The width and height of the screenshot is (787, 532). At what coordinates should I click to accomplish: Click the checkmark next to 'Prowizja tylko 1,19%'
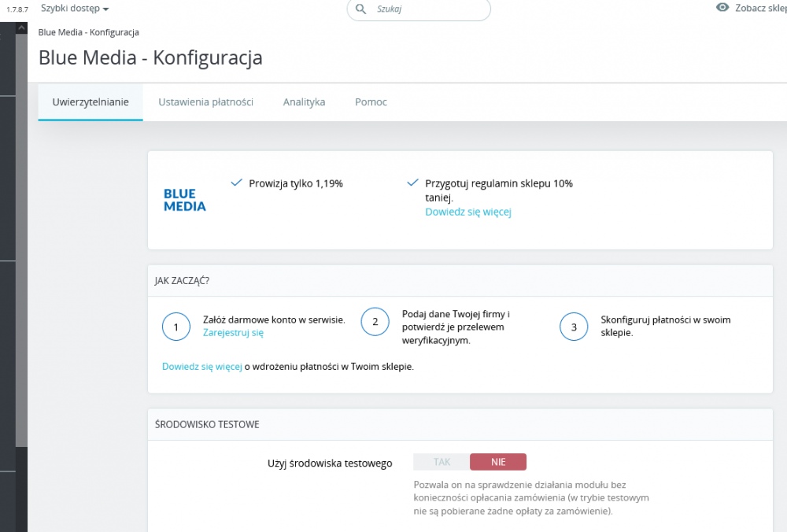235,182
